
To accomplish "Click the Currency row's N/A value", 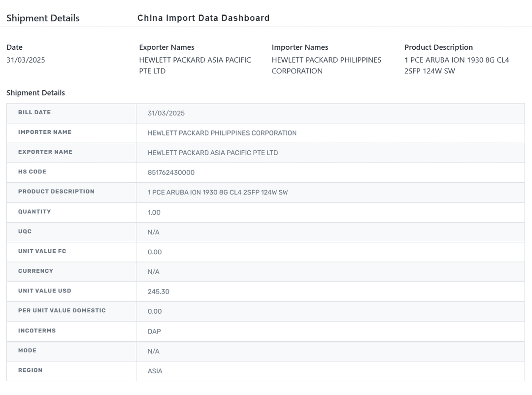I will 153,272.
